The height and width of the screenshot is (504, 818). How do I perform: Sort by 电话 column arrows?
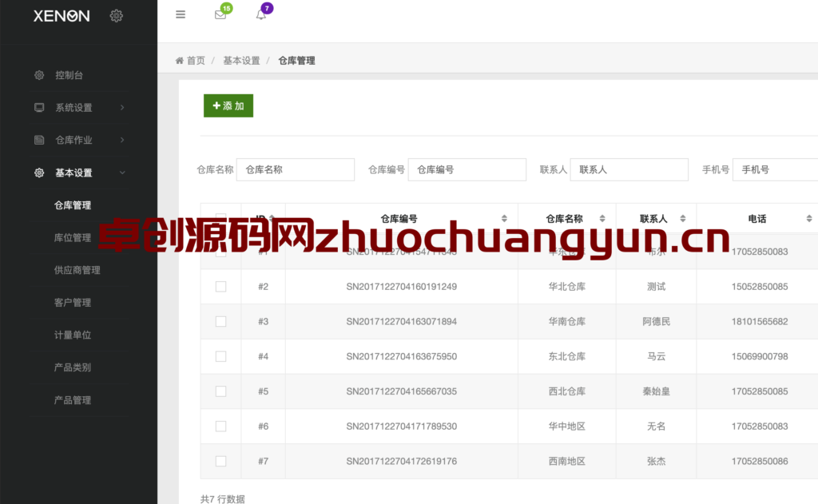point(809,219)
